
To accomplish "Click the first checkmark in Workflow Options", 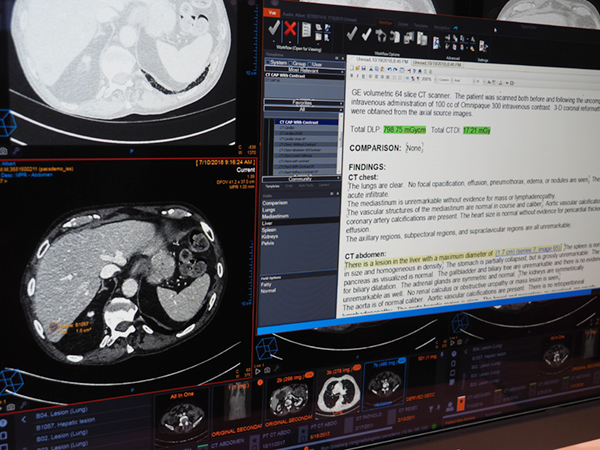I will point(354,33).
